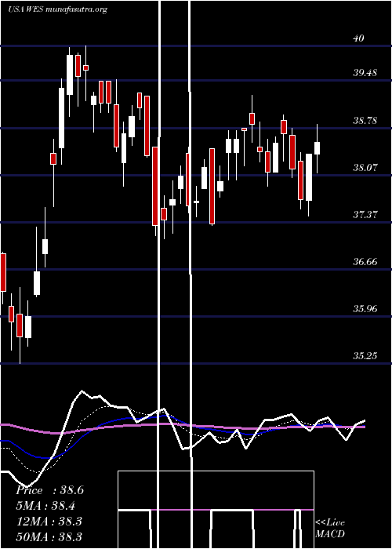Click the '50MA : 38.3' value

(49, 536)
